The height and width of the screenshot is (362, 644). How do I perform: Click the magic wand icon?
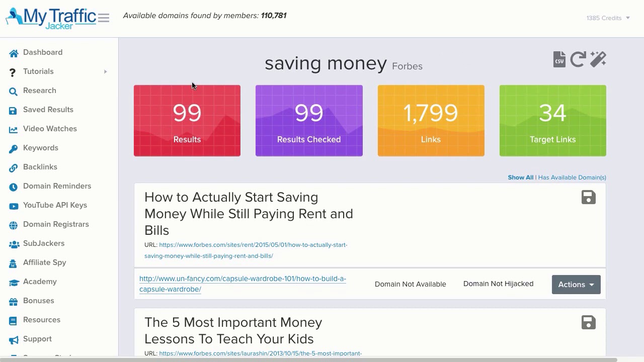[x=598, y=59]
